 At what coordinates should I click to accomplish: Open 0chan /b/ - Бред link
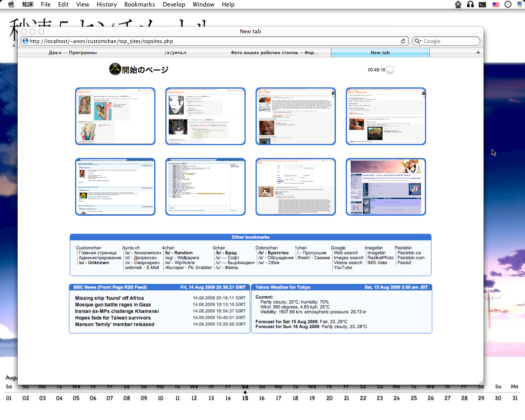(x=226, y=253)
